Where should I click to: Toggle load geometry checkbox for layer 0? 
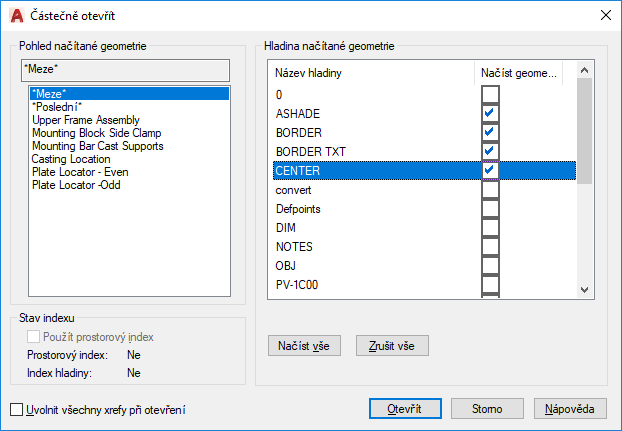pos(490,94)
